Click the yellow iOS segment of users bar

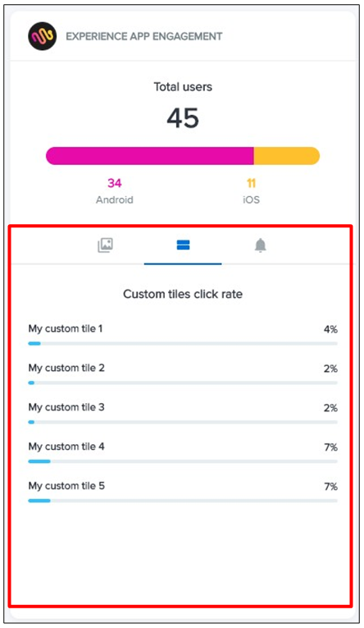coord(287,156)
